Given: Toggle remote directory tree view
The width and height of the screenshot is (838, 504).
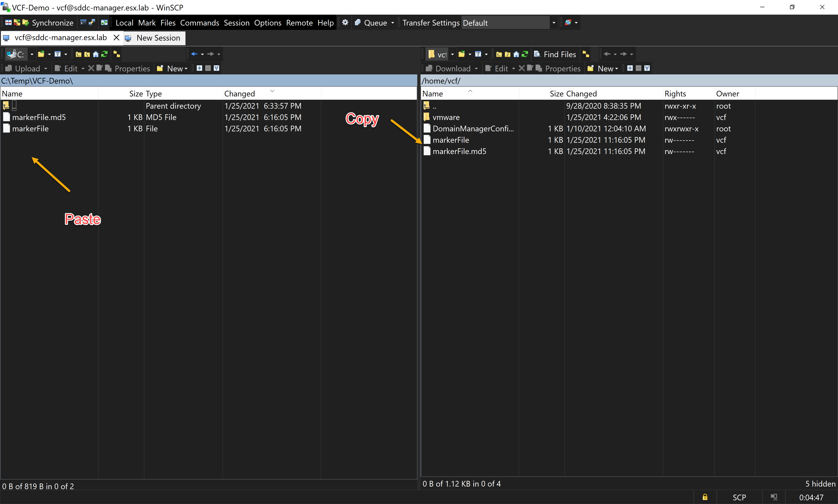Looking at the screenshot, I should click(586, 54).
